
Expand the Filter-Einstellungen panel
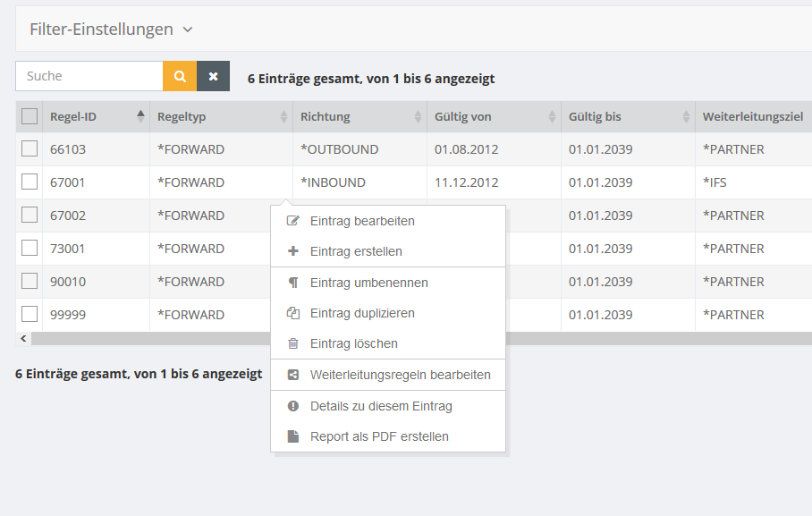pos(111,30)
